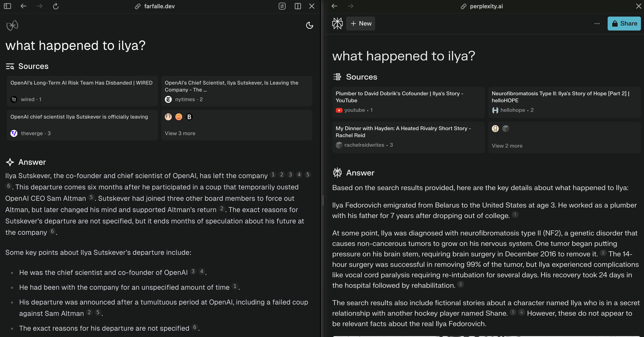
Task: Go back in the farfalle.dev pane
Action: click(24, 6)
